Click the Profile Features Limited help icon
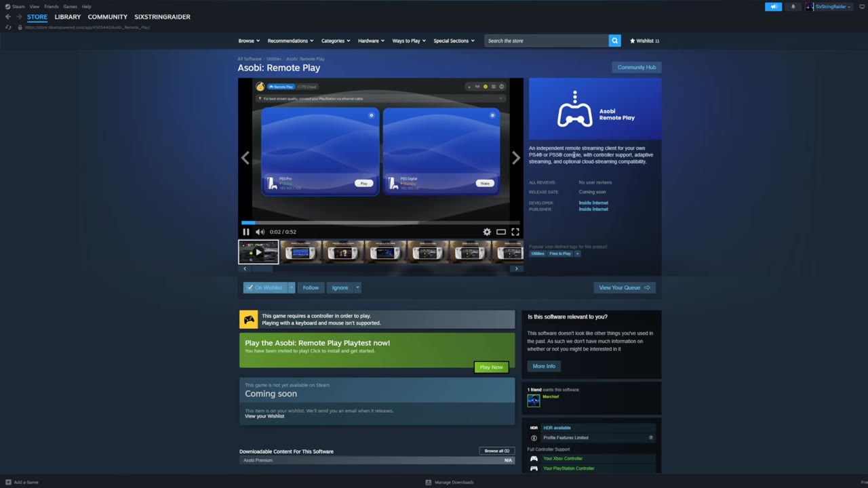 pos(651,438)
